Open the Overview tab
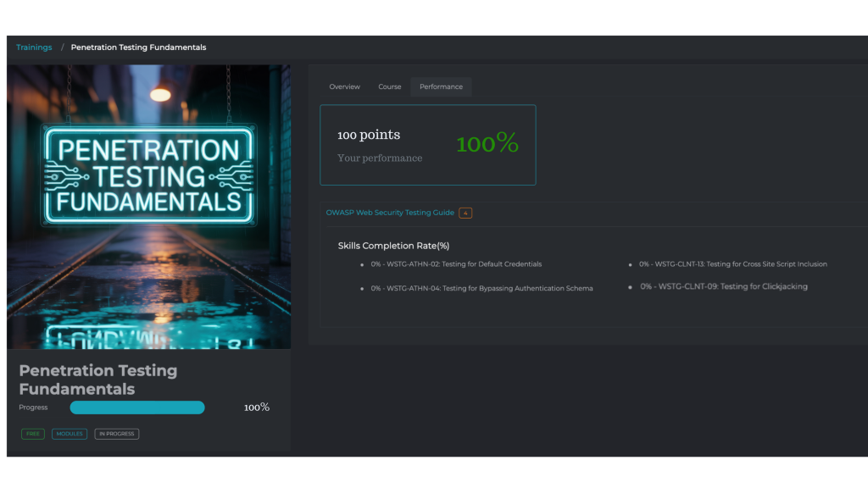868x488 pixels. [344, 86]
